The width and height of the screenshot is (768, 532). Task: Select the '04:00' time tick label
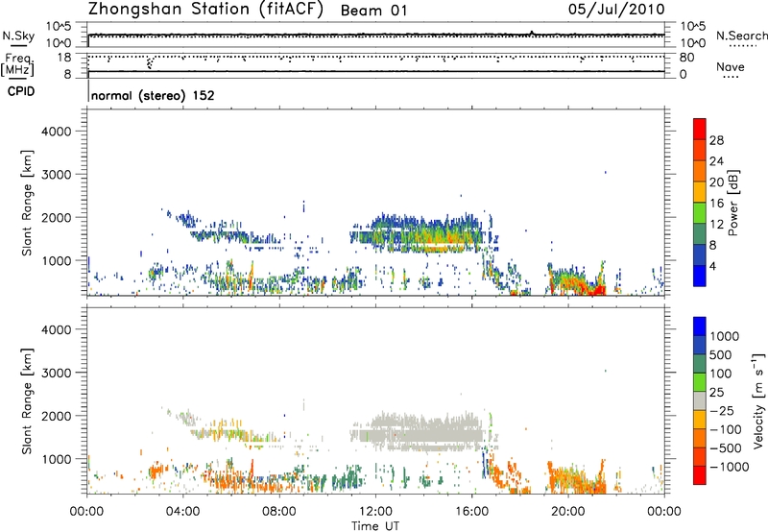coord(182,512)
